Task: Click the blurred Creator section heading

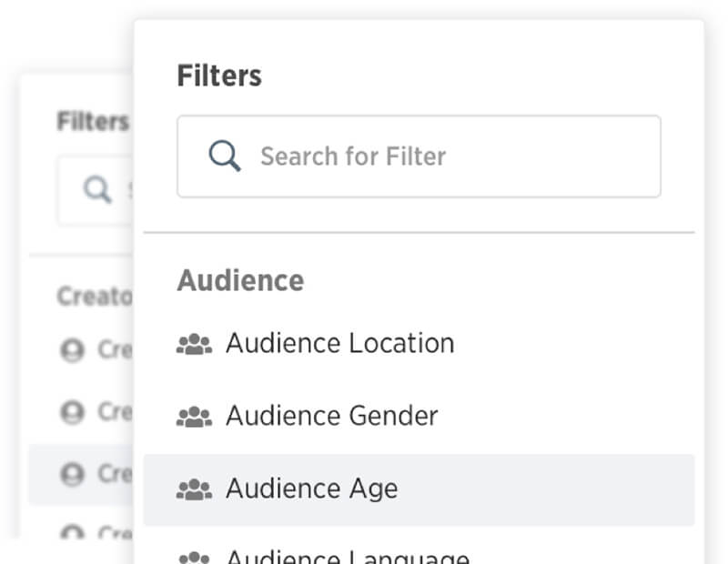Action: pyautogui.click(x=95, y=296)
